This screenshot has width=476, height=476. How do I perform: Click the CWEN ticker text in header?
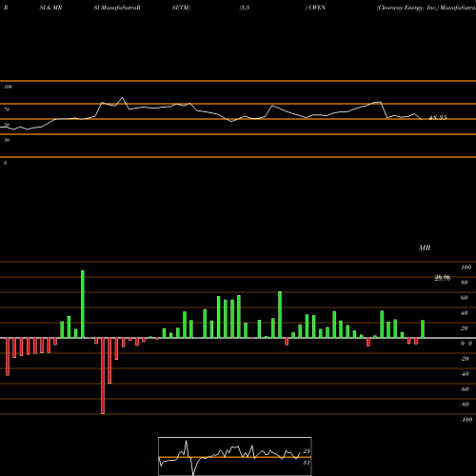point(317,8)
